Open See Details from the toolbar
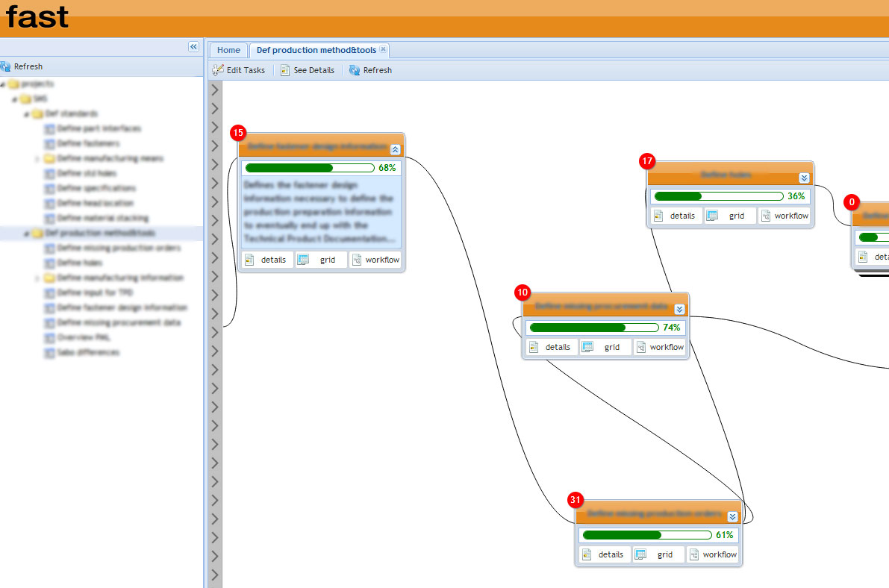Viewport: 889px width, 588px height. pos(308,70)
